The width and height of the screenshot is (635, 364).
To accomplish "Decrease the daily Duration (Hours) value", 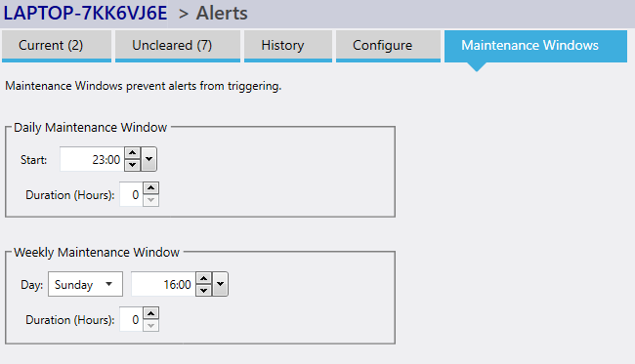I will tap(151, 200).
